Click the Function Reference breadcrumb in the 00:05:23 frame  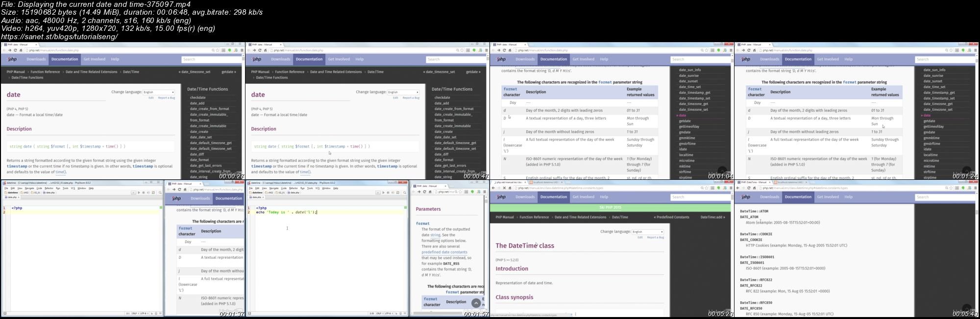[x=534, y=217]
